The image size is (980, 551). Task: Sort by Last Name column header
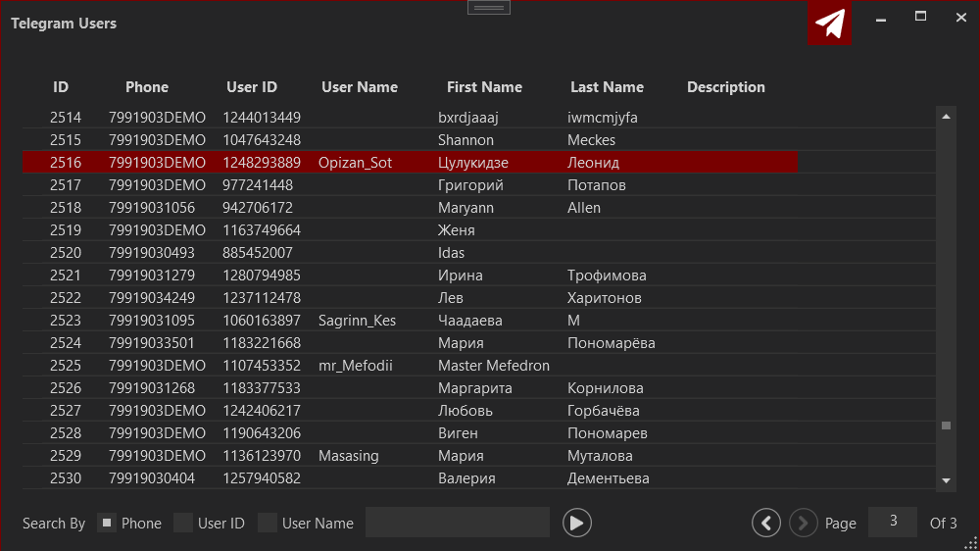tap(607, 87)
